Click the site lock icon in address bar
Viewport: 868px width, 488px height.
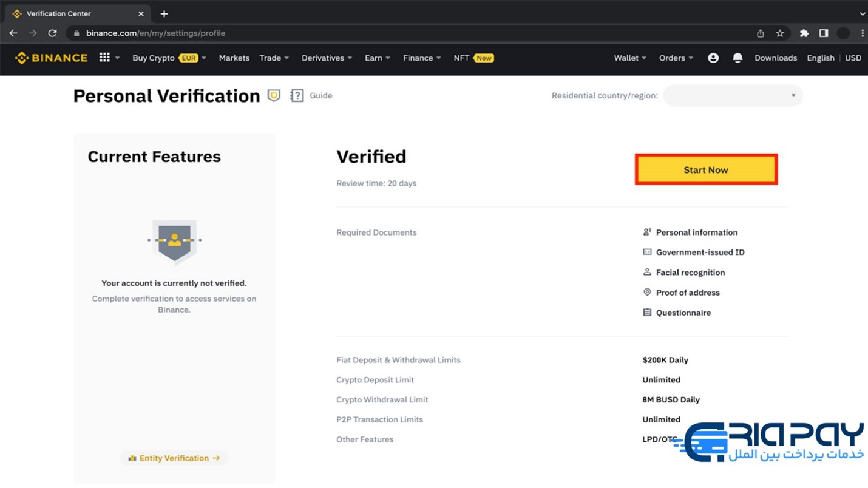(76, 33)
